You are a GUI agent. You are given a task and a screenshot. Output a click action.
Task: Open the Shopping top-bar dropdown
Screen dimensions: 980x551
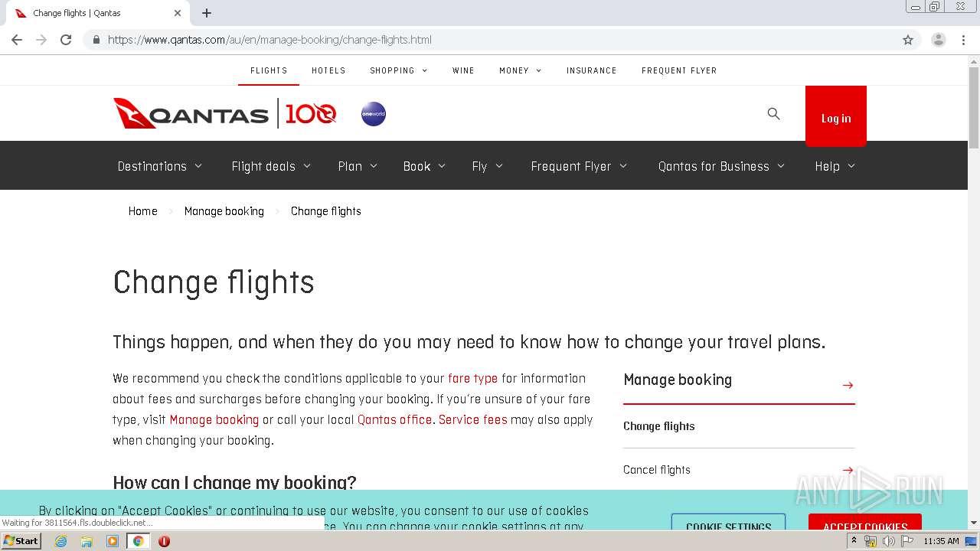point(399,70)
